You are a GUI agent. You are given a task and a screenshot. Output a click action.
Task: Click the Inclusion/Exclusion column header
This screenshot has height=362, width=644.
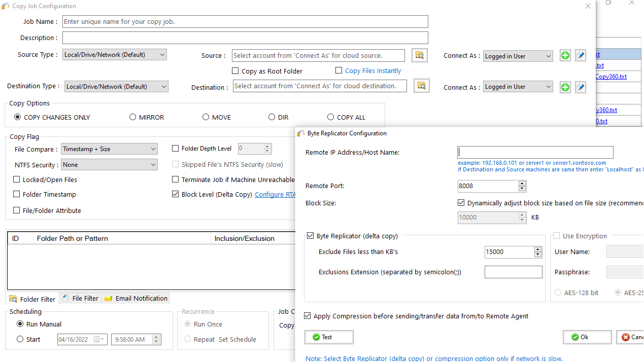coord(253,238)
